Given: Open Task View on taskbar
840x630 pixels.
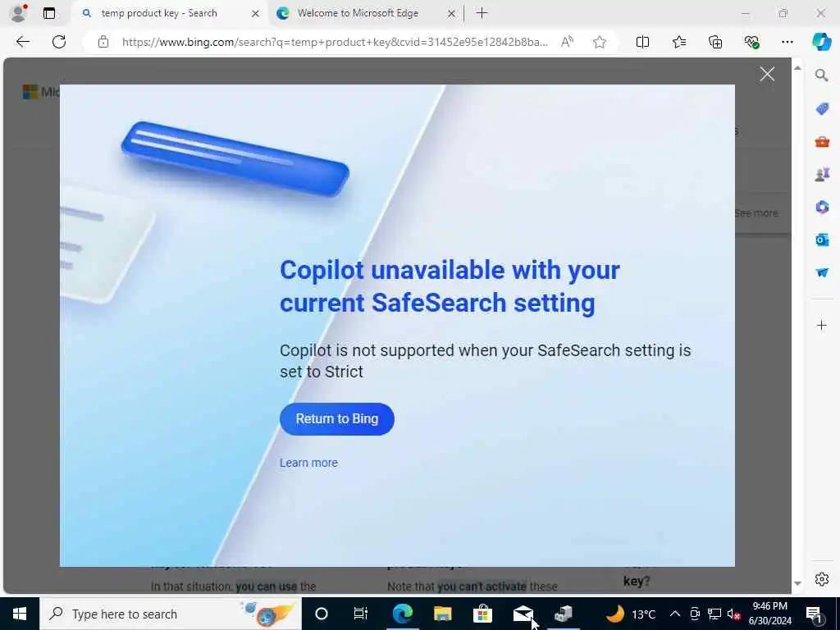Looking at the screenshot, I should [361, 614].
